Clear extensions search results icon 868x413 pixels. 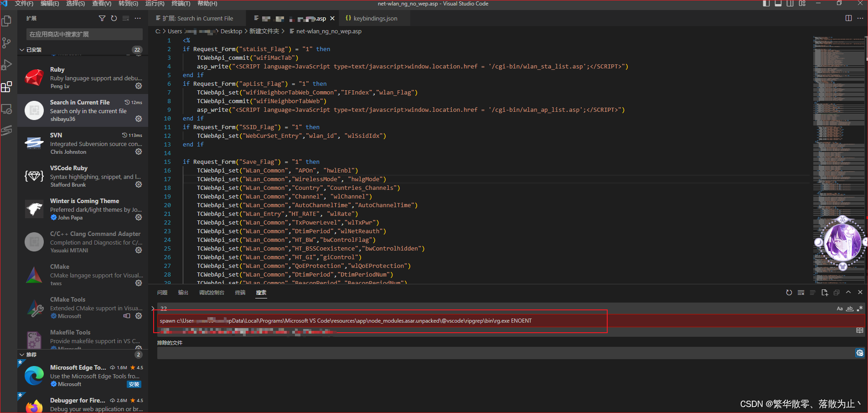pos(126,18)
